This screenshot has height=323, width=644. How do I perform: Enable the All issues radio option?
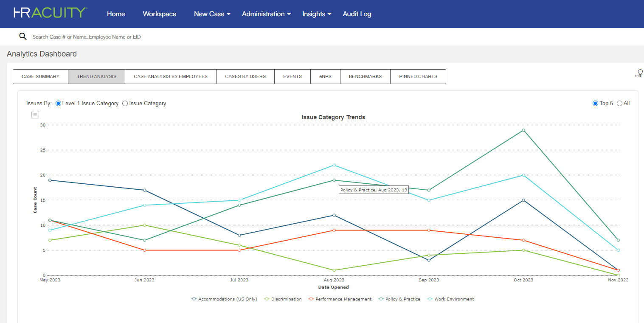coord(619,103)
